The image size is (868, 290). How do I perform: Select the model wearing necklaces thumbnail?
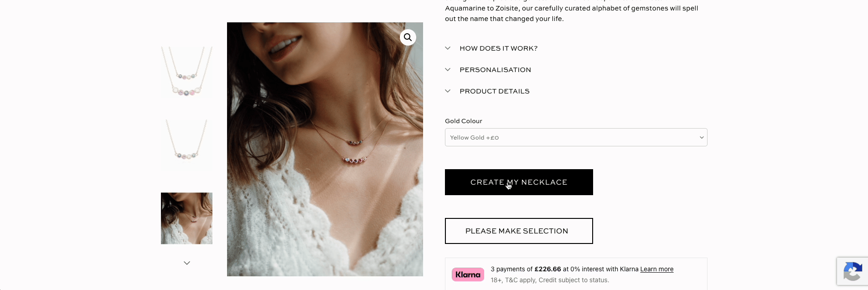[186, 218]
